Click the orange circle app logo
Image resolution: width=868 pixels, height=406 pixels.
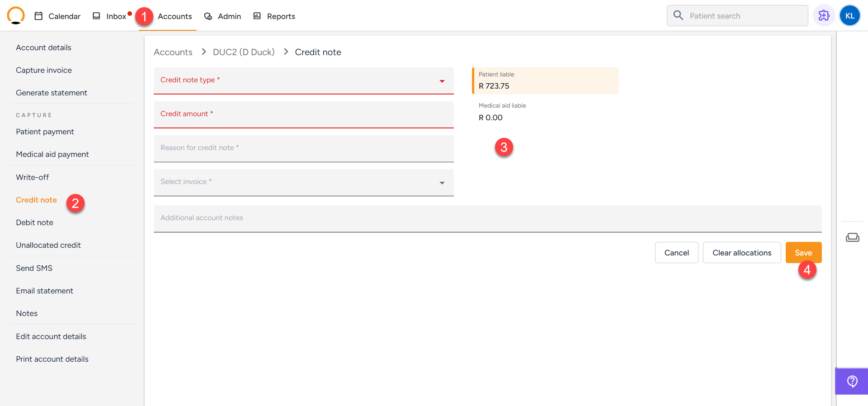pyautogui.click(x=16, y=15)
